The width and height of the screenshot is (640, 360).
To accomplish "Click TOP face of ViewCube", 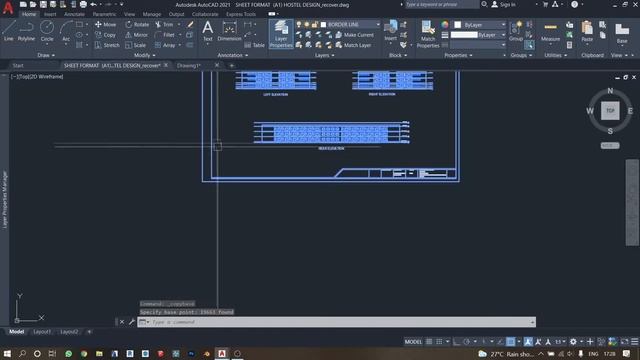I will point(610,111).
